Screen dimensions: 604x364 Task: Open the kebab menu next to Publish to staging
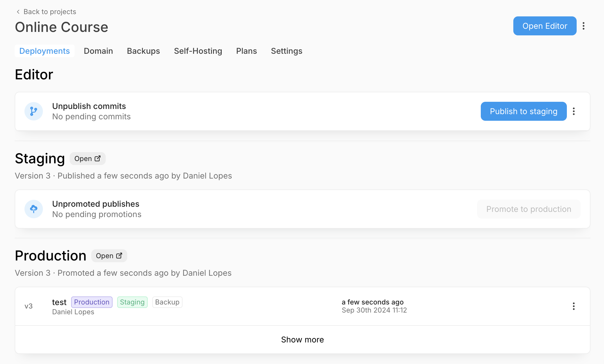click(574, 111)
